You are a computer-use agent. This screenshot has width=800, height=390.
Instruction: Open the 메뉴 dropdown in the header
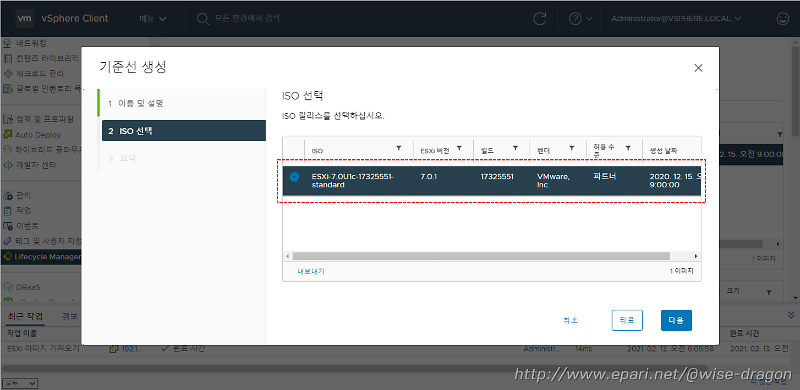pos(153,19)
